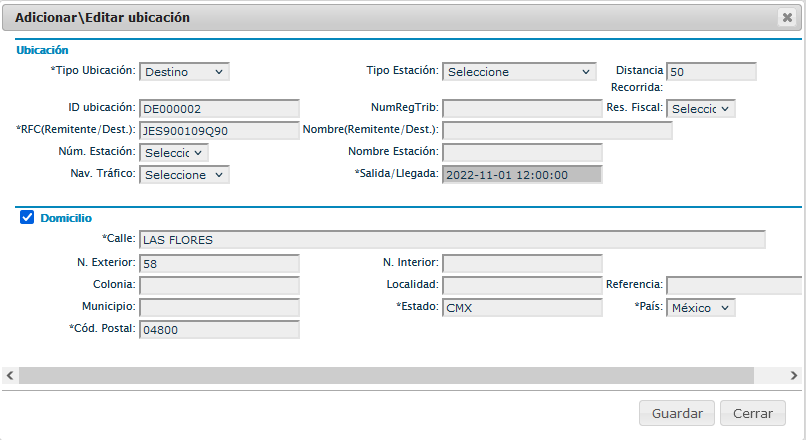Focus the ID ubicación input field
Image resolution: width=806 pixels, height=440 pixels.
tap(219, 108)
